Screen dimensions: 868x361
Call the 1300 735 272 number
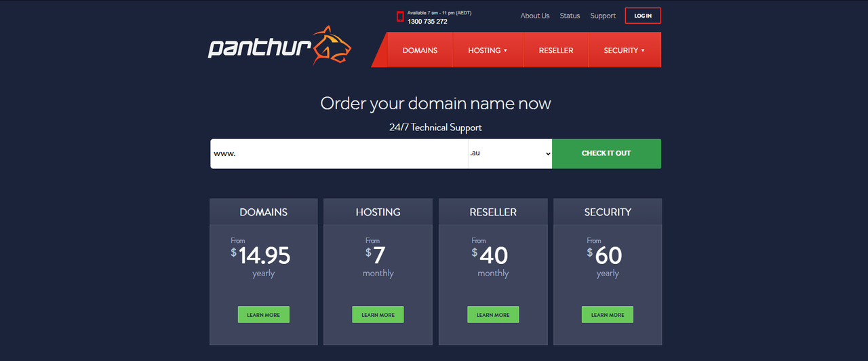pos(427,22)
